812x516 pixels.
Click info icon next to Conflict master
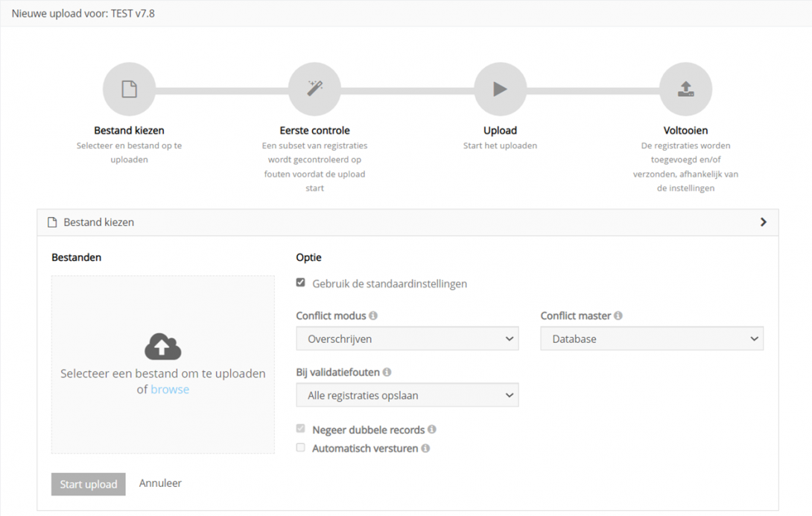[x=618, y=316]
